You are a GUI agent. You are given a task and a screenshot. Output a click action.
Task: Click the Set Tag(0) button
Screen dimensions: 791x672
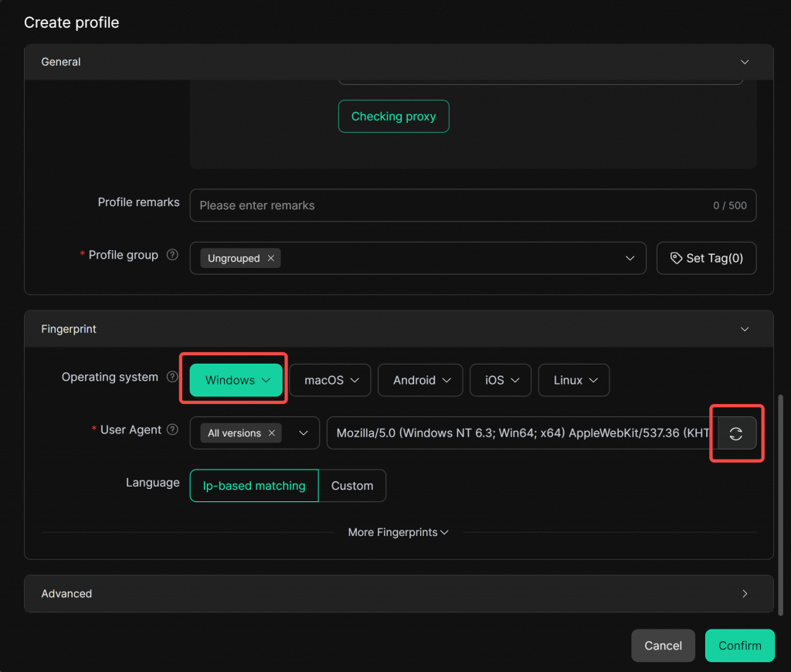tap(706, 258)
